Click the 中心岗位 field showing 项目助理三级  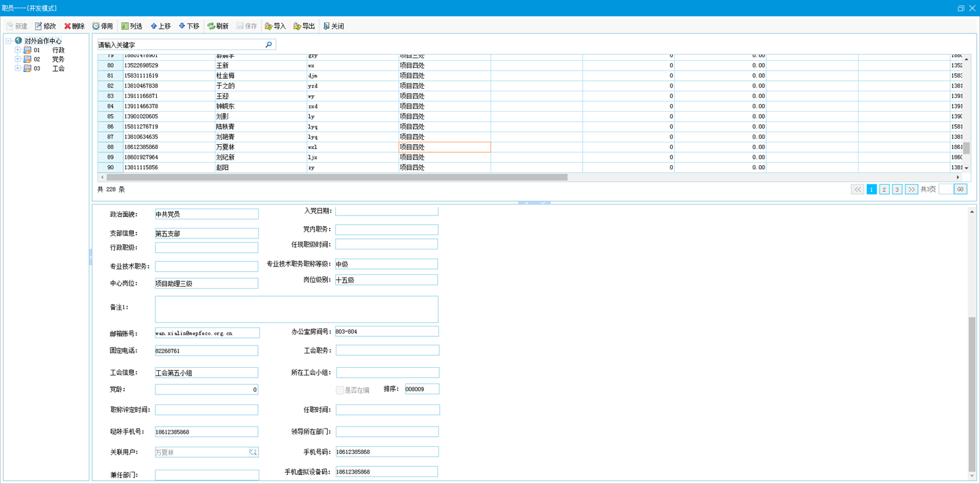tap(206, 283)
